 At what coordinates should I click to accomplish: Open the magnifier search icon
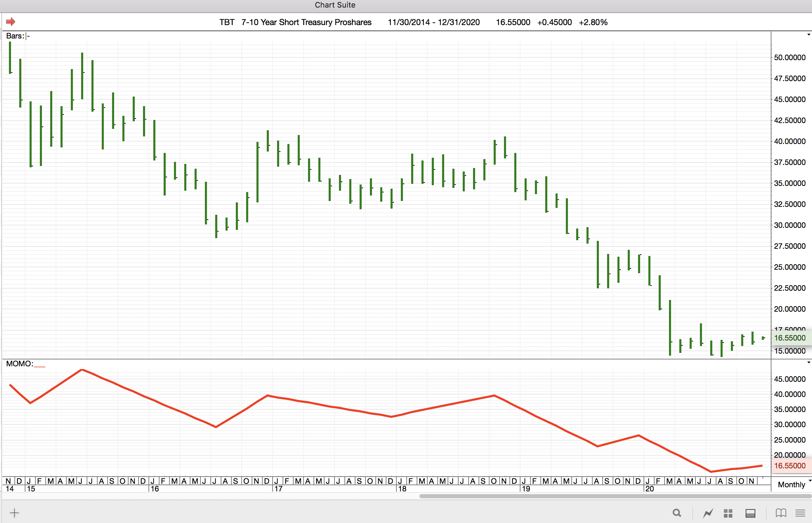[677, 513]
